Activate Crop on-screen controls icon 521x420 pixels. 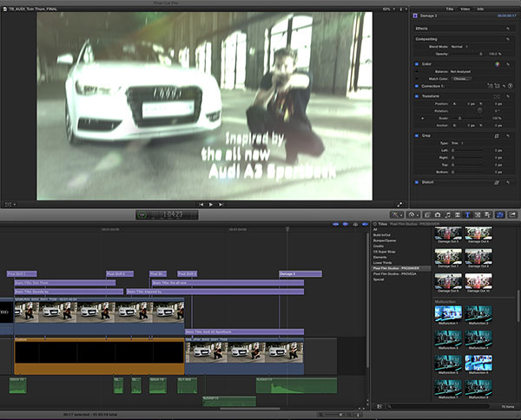click(x=497, y=135)
